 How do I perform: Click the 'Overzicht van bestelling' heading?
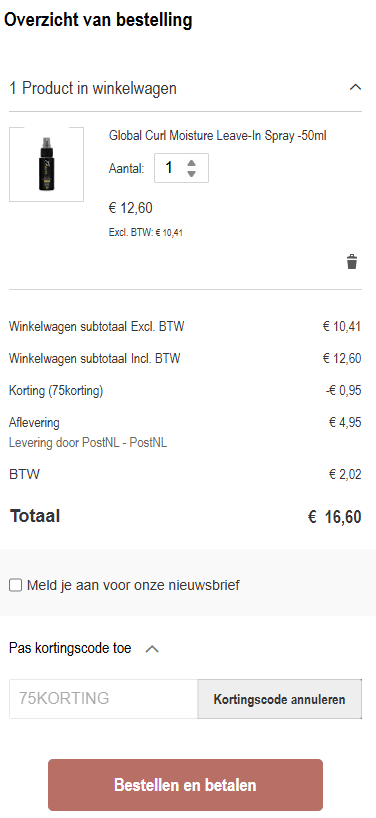99,20
